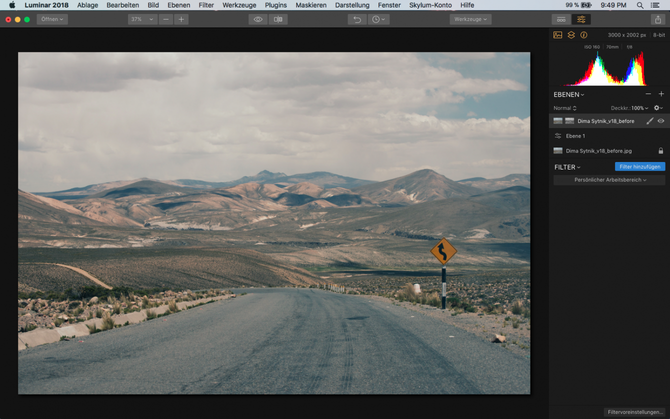Viewport: 670px width, 419px height.
Task: Open the Ablage menu
Action: (88, 5)
